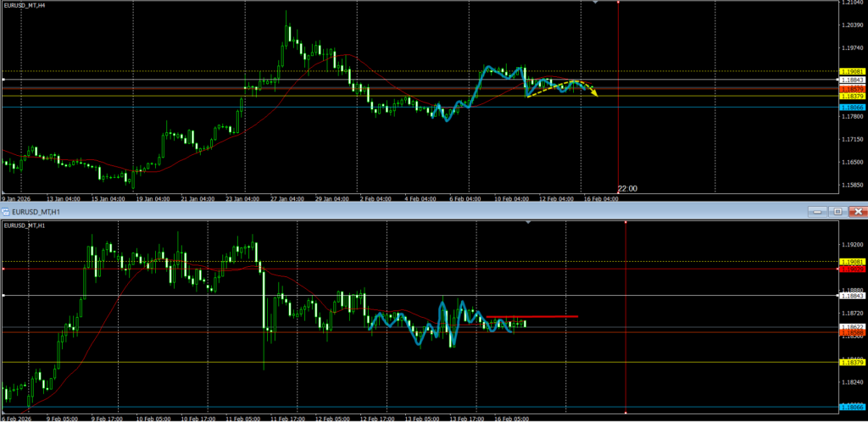The height and width of the screenshot is (422, 868).
Task: Click the chart icon in the EURUSD_MT,H1 title bar
Action: coord(5,211)
